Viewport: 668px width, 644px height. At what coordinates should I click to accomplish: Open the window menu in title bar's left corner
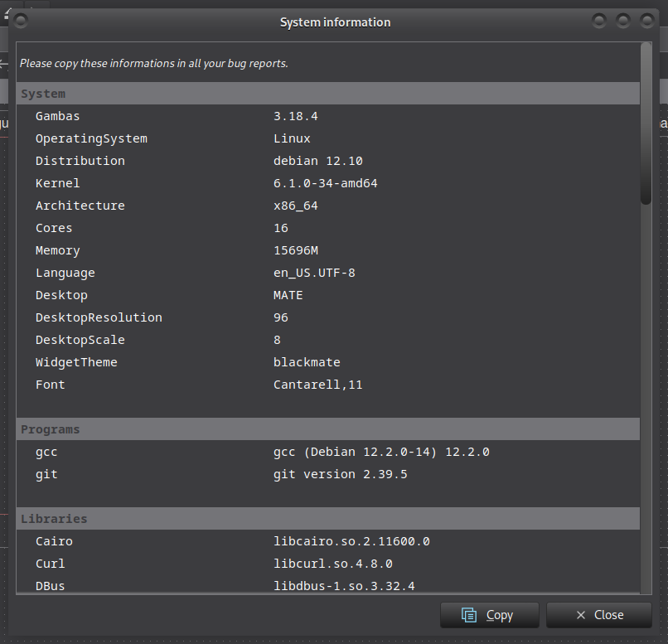(x=22, y=21)
